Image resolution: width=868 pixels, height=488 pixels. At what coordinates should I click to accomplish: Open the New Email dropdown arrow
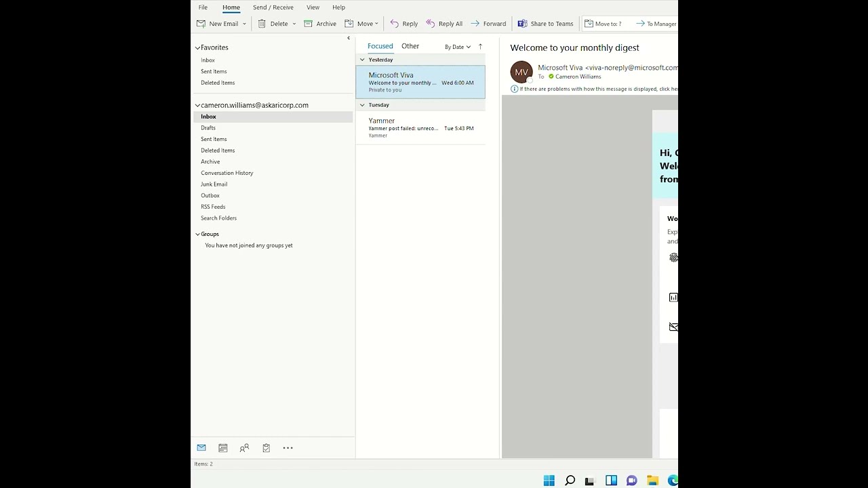(x=244, y=24)
